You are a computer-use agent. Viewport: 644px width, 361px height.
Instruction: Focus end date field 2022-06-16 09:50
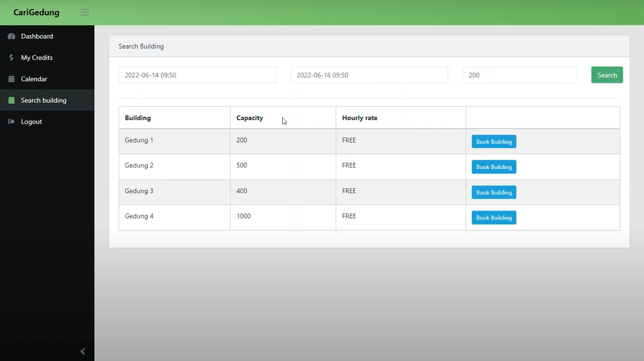369,75
